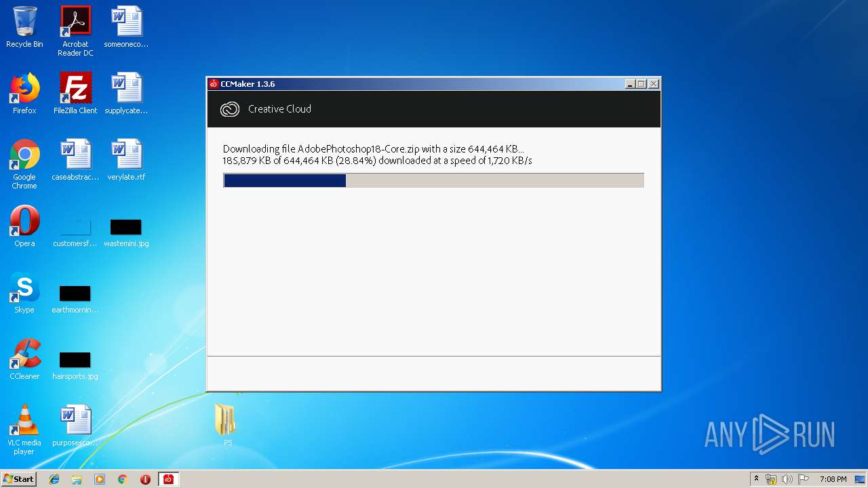
Task: Click the Creative Cloud header text
Action: coord(279,108)
